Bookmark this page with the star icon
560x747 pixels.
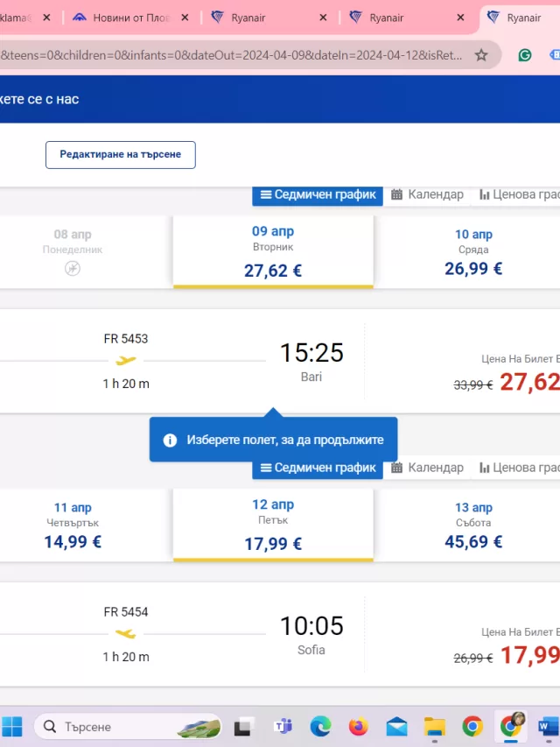[x=481, y=55]
